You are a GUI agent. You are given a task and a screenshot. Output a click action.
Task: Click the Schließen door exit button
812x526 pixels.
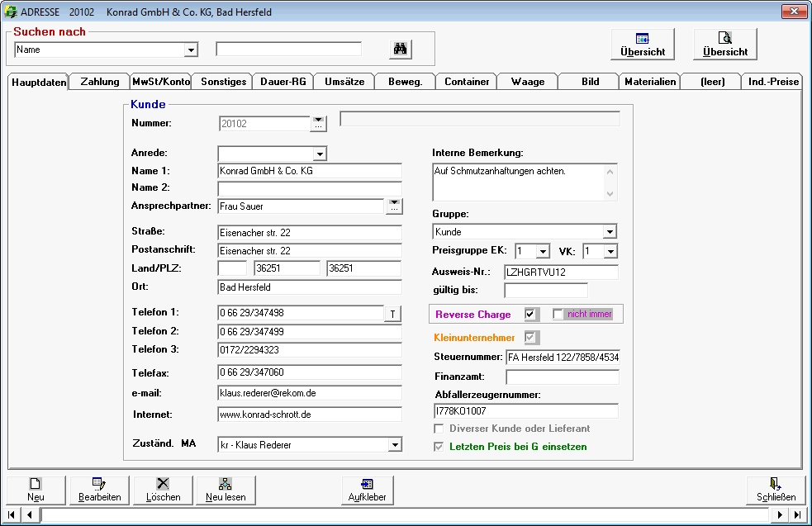pos(776,490)
